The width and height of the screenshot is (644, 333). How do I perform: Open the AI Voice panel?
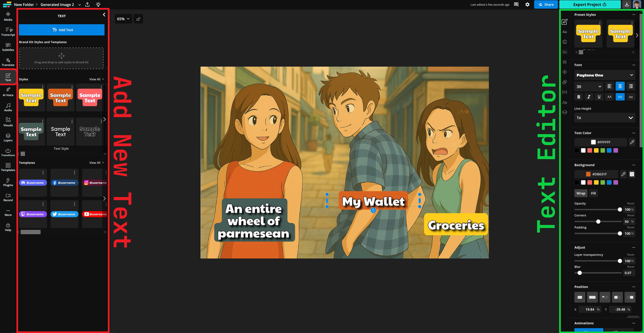point(8,92)
